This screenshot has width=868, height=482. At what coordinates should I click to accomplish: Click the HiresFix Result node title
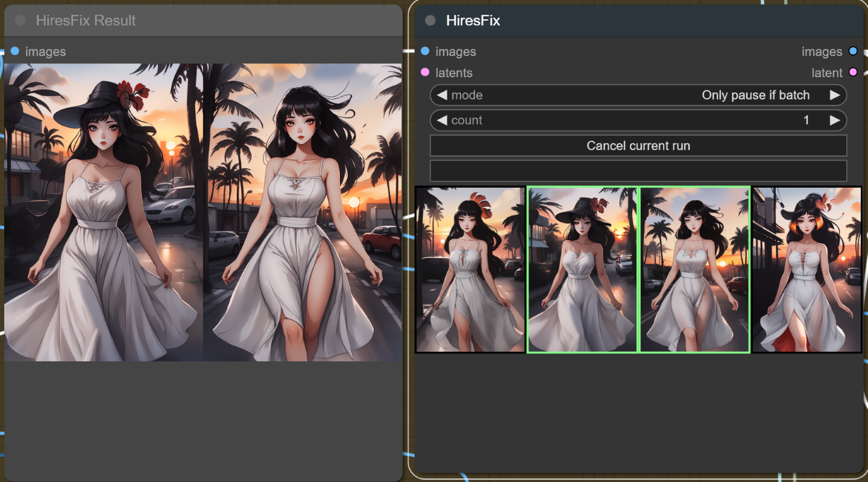tap(86, 21)
